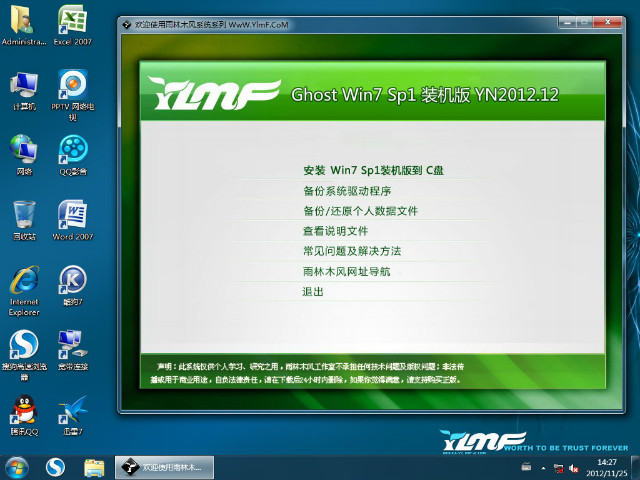This screenshot has width=640, height=480.
Task: Open the Windows Start orb
Action: 16,468
